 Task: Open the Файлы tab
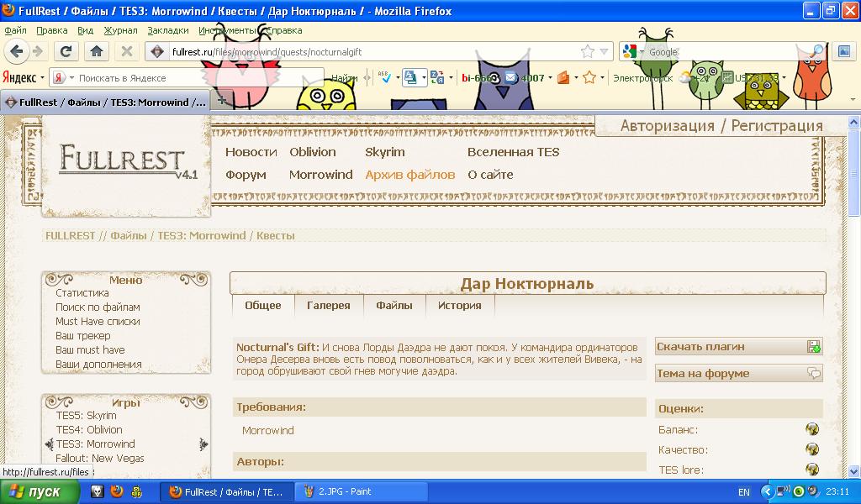(394, 306)
